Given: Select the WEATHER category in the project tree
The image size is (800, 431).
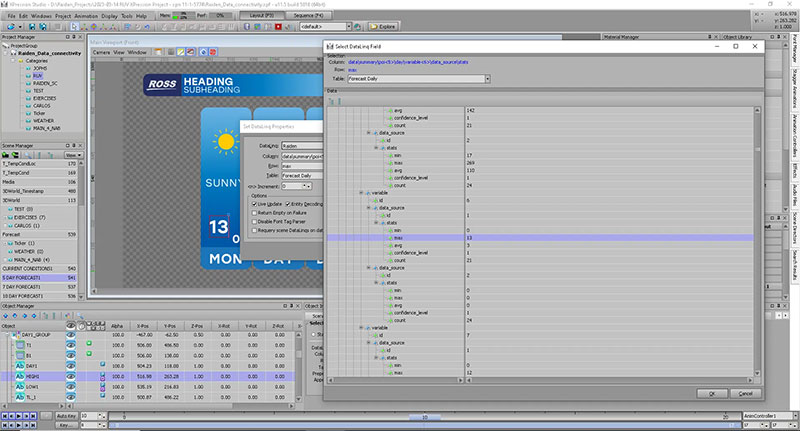Looking at the screenshot, I should point(45,121).
